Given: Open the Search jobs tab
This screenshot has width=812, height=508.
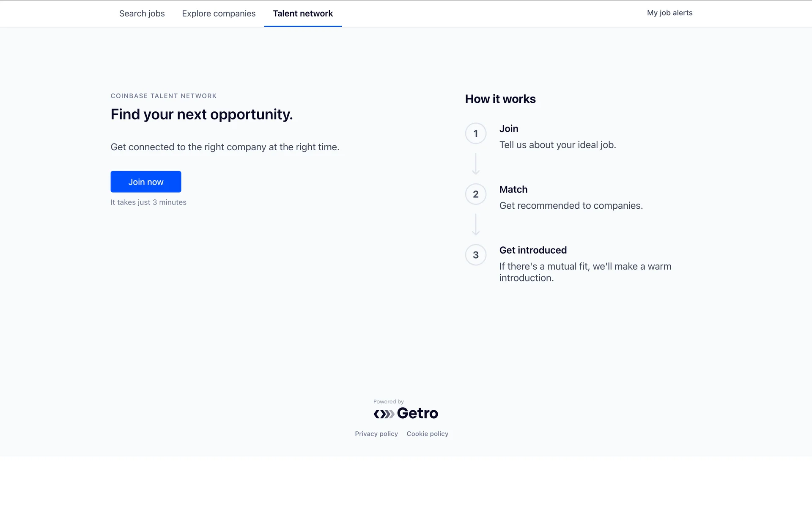Looking at the screenshot, I should pyautogui.click(x=142, y=14).
